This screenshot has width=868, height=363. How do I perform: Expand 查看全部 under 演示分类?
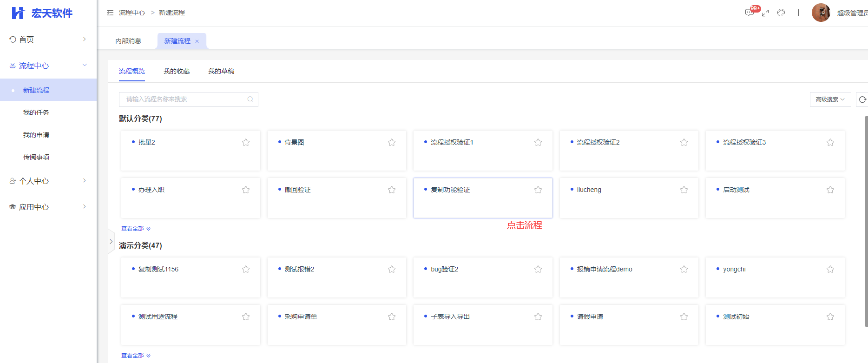click(136, 356)
